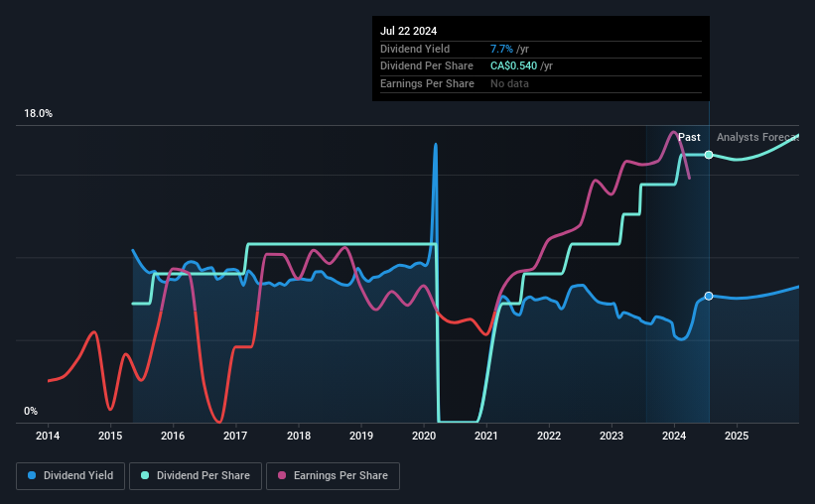The image size is (815, 504).
Task: Click the 2019 x-axis label
Action: tap(361, 436)
